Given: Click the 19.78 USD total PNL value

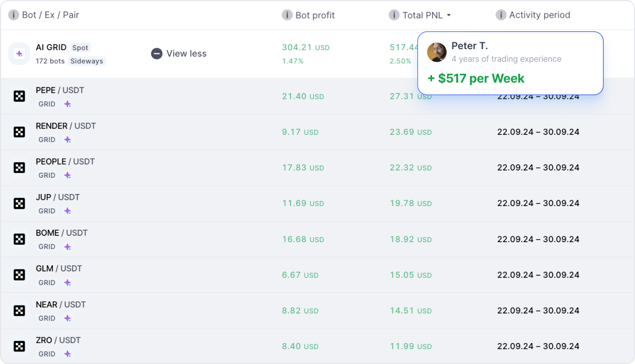Looking at the screenshot, I should pos(411,203).
